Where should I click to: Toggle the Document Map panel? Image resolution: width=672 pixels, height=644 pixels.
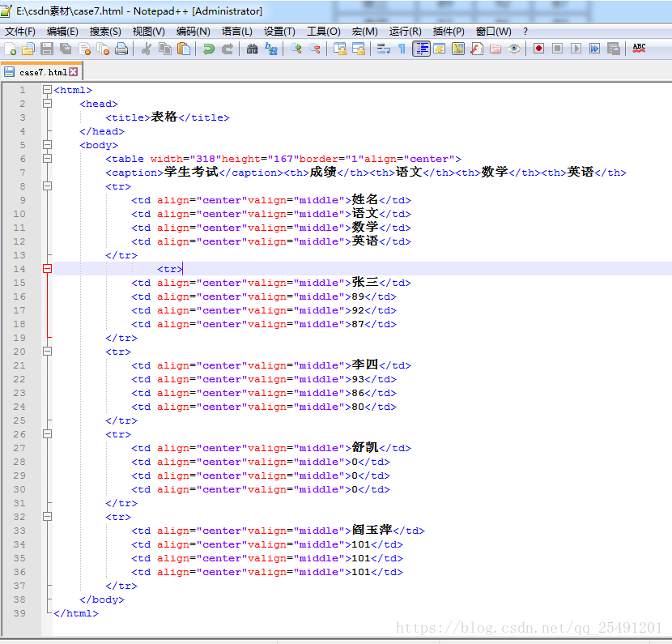(x=458, y=49)
